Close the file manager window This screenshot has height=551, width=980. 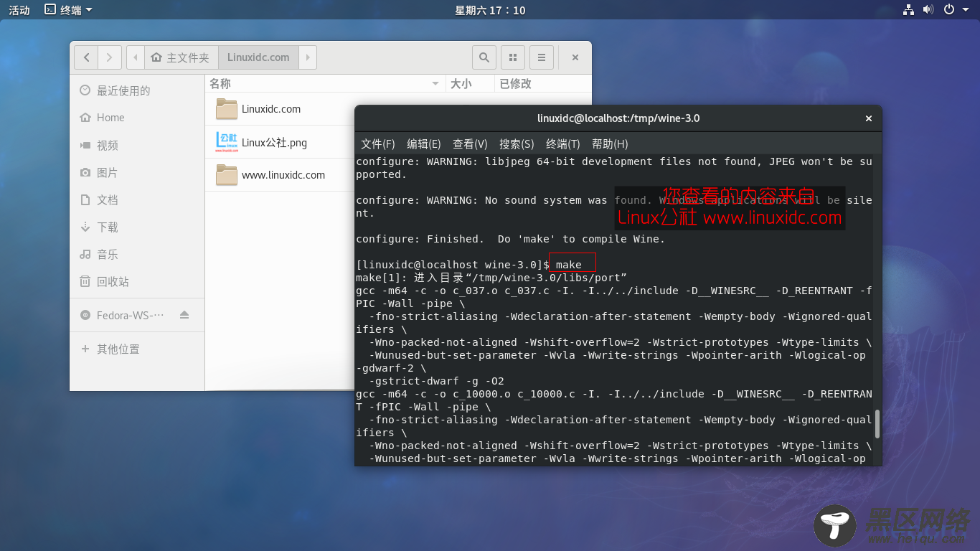[575, 57]
